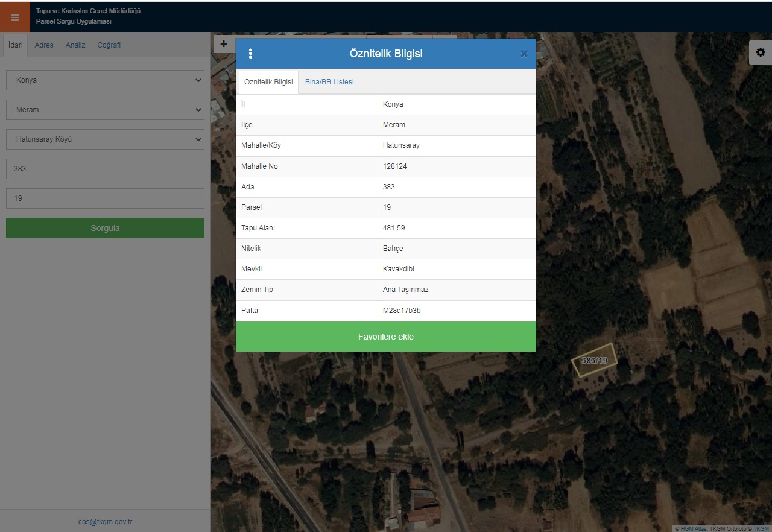This screenshot has height=532, width=772.
Task: Click the Favorilere ekle button
Action: 385,337
